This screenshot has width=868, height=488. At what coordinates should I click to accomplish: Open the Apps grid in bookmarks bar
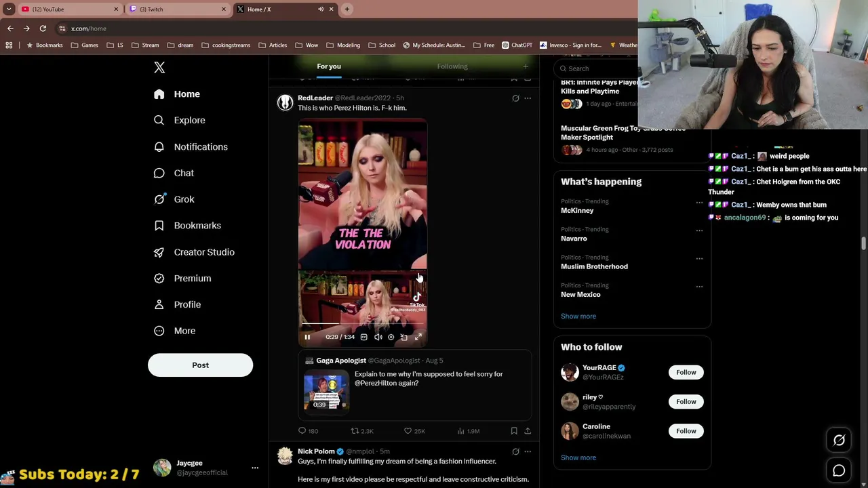9,45
